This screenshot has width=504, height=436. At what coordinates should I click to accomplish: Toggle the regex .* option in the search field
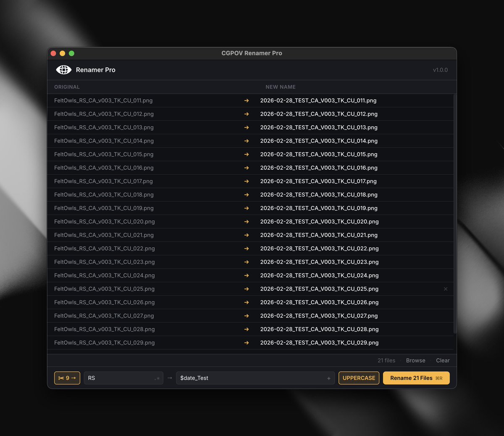click(157, 378)
